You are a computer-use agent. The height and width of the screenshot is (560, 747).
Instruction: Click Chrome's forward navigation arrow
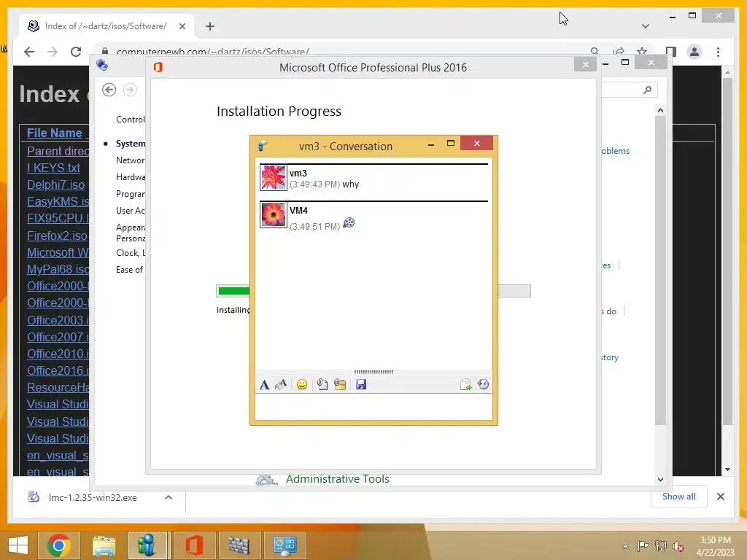point(53,52)
